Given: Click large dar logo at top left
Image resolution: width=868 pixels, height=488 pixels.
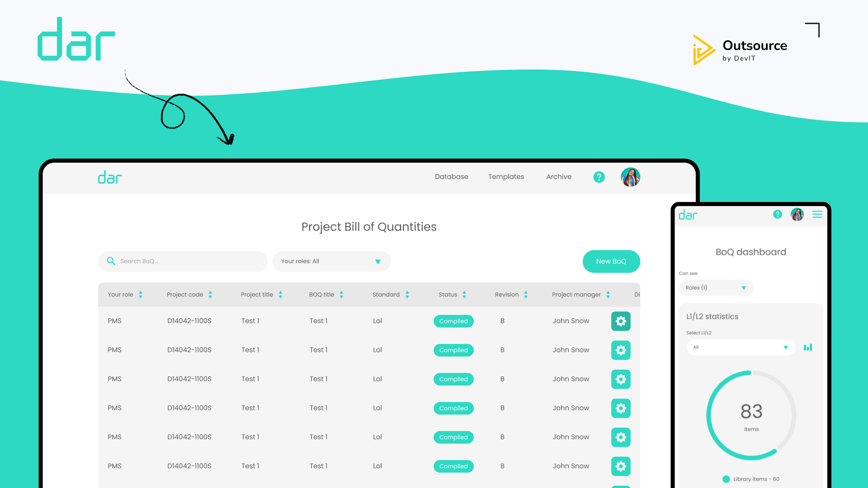Looking at the screenshot, I should click(76, 39).
